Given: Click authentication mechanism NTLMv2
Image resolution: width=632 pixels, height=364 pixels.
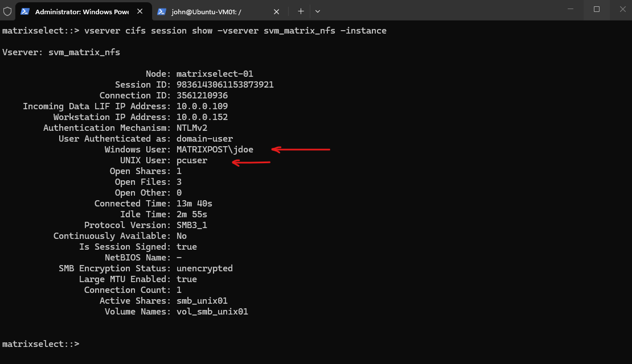Looking at the screenshot, I should [x=192, y=128].
